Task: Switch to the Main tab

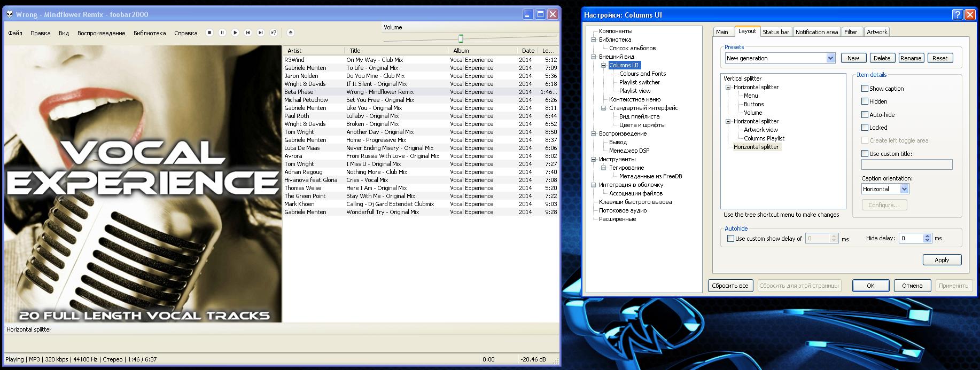Action: (x=722, y=32)
